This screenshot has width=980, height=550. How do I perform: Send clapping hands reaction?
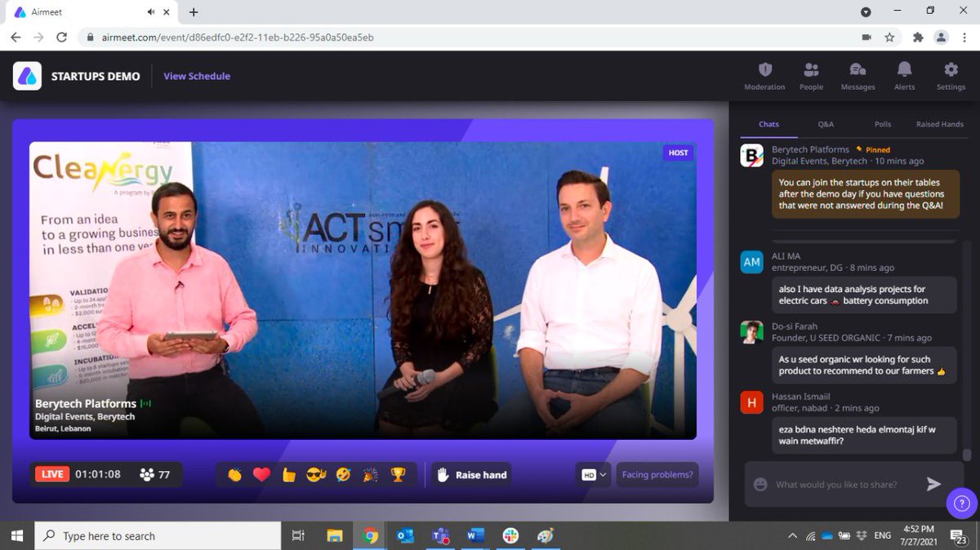point(235,475)
